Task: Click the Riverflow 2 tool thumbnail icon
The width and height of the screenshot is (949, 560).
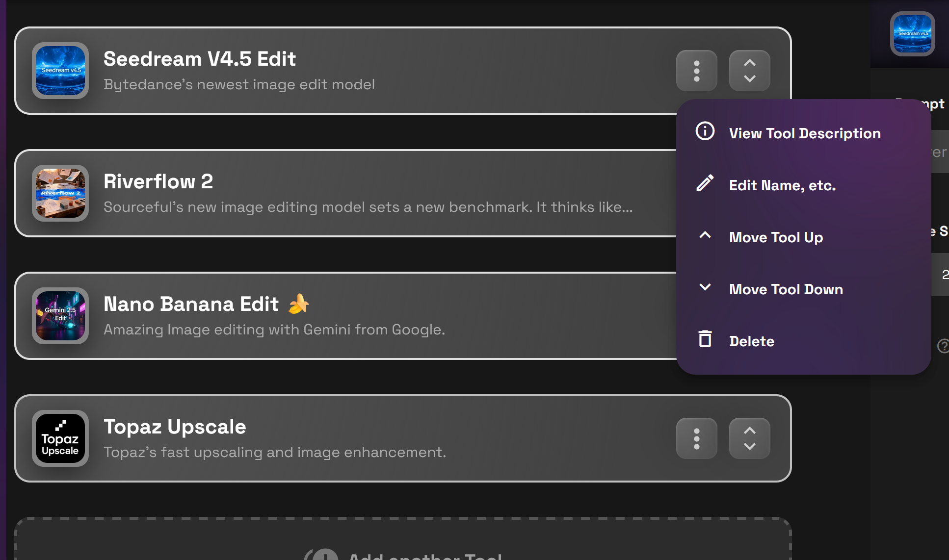Action: tap(60, 193)
